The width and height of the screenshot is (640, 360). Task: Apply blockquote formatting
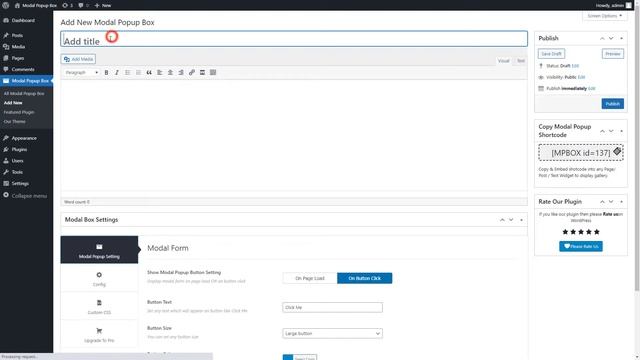click(x=149, y=72)
